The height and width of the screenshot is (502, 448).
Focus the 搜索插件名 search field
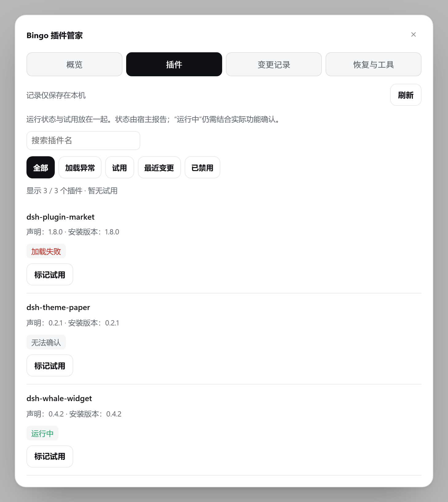pos(83,141)
